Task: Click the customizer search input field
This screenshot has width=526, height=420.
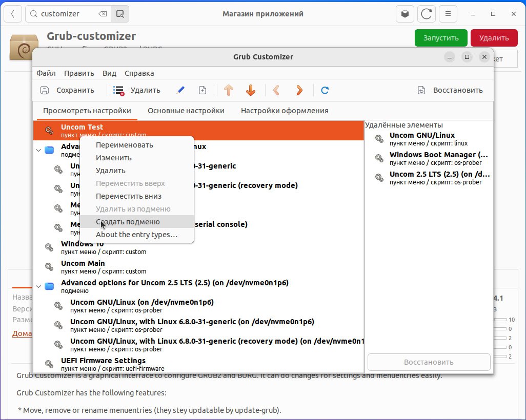Action: [x=68, y=14]
